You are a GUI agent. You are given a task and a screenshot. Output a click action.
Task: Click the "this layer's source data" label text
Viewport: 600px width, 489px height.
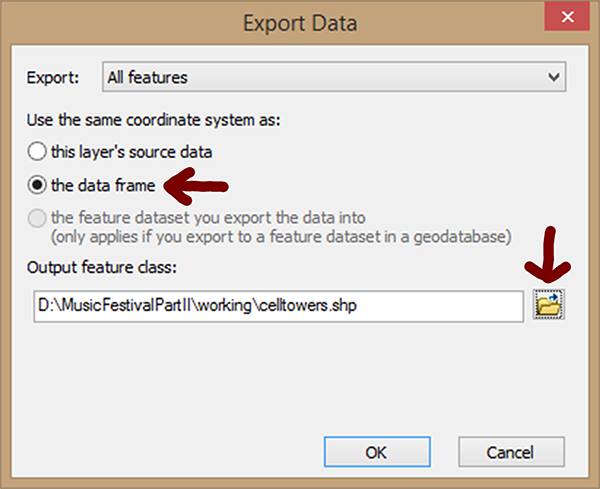pos(131,153)
